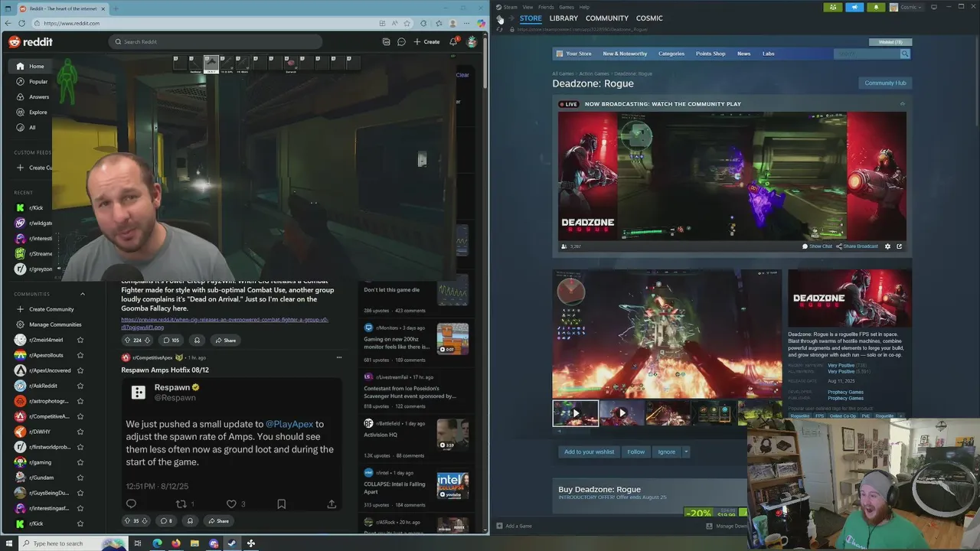
Task: Pop out the broadcast in new window
Action: pyautogui.click(x=899, y=246)
